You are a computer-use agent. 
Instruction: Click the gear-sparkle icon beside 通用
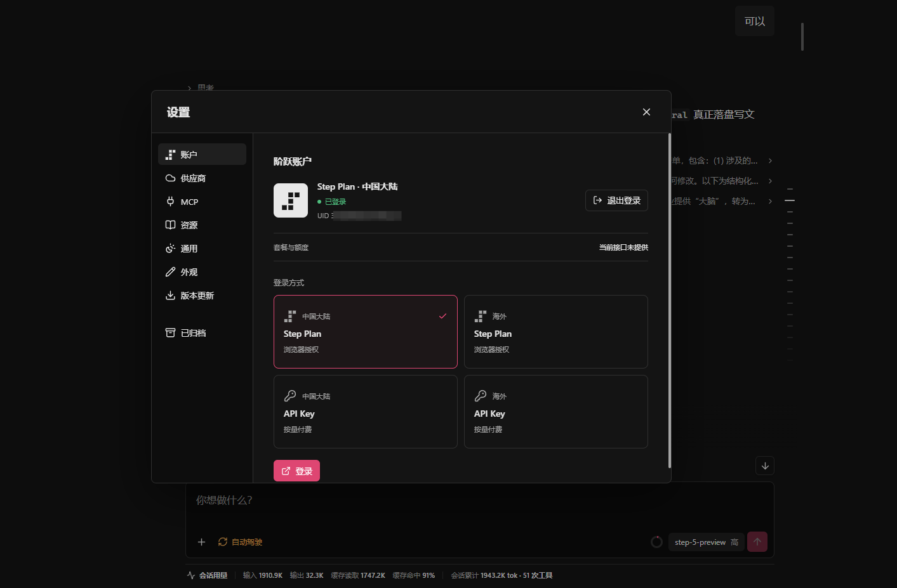(x=170, y=249)
